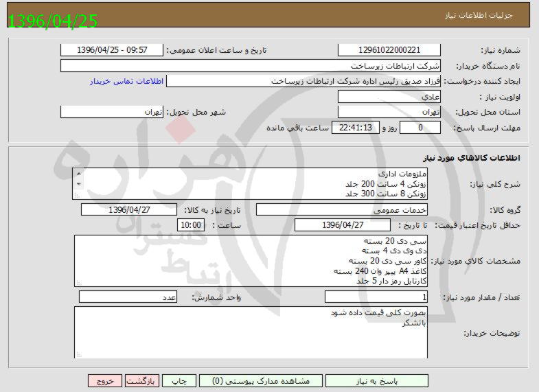
Task: Open مشاهده مدارک پیوستی (0) attachments
Action: pyautogui.click(x=260, y=381)
